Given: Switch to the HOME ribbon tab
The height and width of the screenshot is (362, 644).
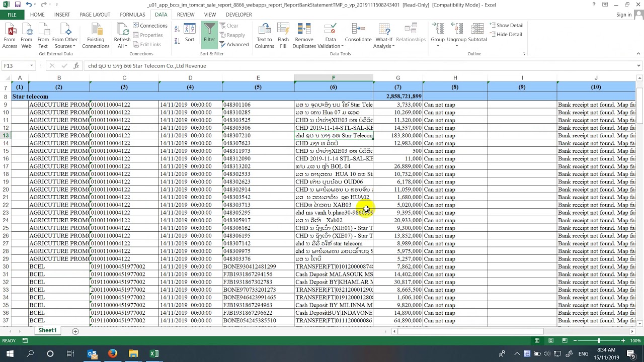Looking at the screenshot, I should pyautogui.click(x=37, y=15).
